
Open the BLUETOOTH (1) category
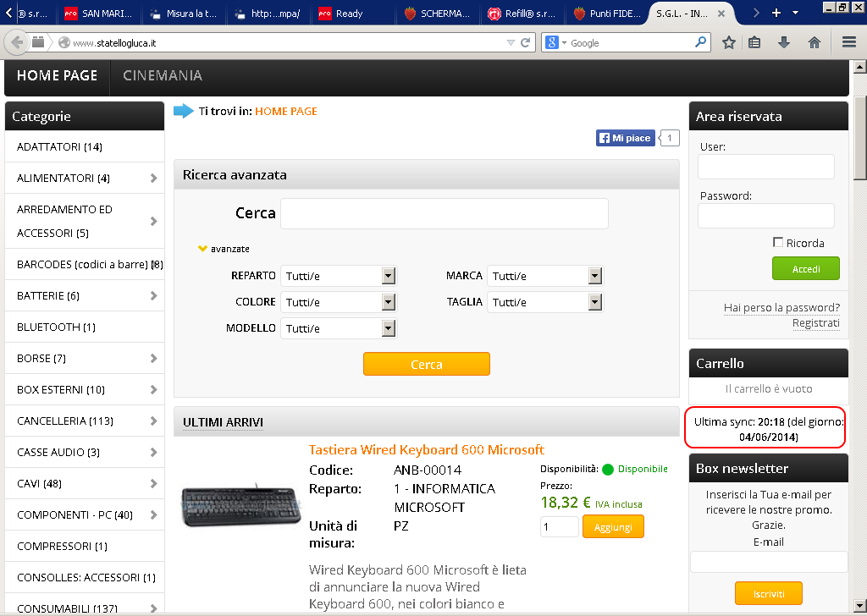pyautogui.click(x=57, y=327)
